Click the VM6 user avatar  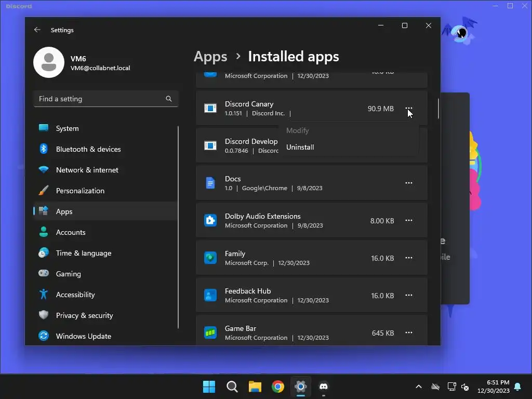[49, 62]
